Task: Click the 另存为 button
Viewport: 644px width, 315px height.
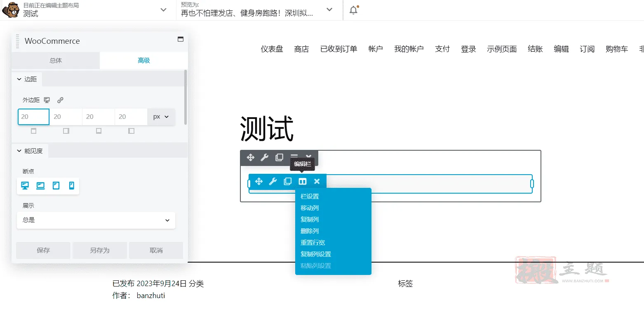Action: [100, 250]
